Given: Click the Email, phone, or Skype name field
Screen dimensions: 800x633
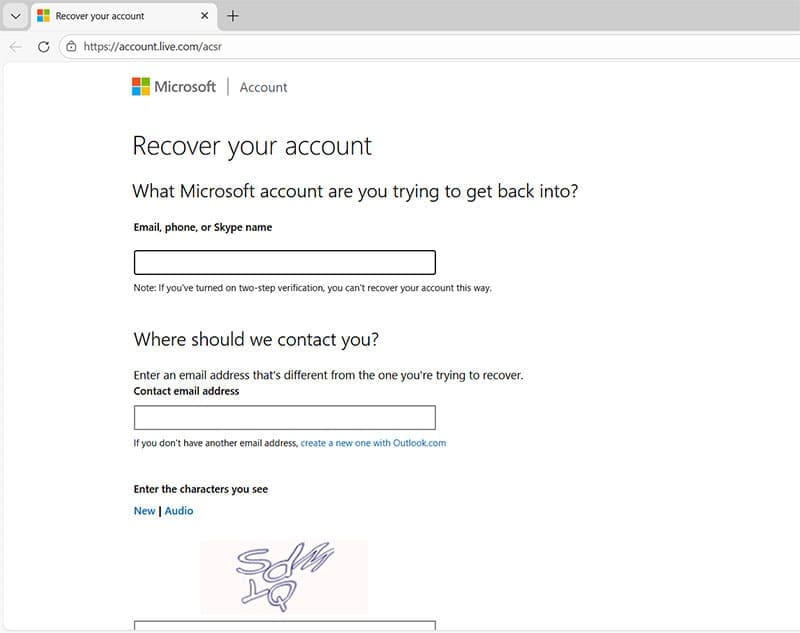Looking at the screenshot, I should 284,261.
